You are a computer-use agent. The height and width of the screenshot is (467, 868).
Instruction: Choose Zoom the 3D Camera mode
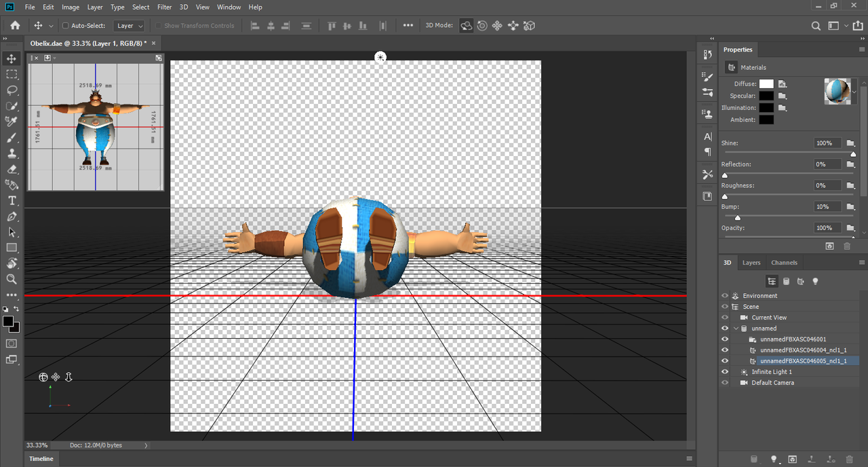pos(529,26)
